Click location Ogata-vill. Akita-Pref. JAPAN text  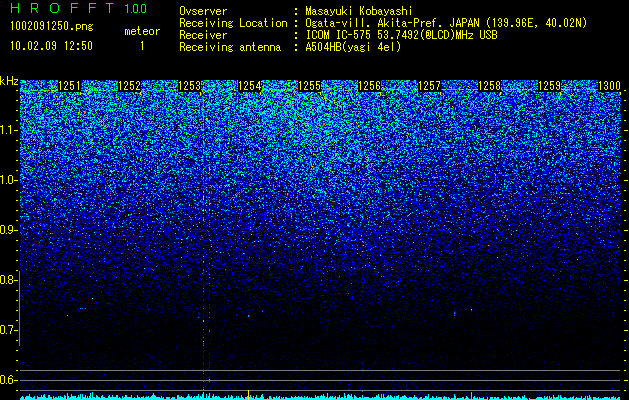point(446,23)
